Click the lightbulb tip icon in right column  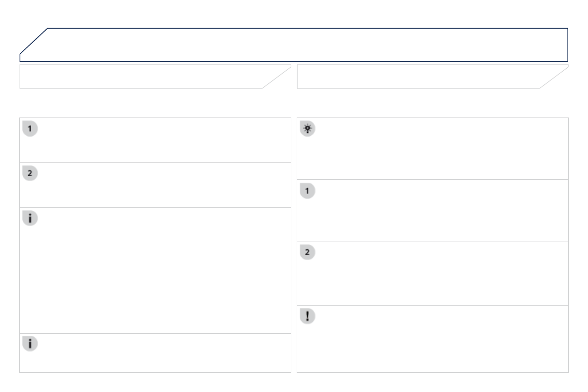coord(308,129)
